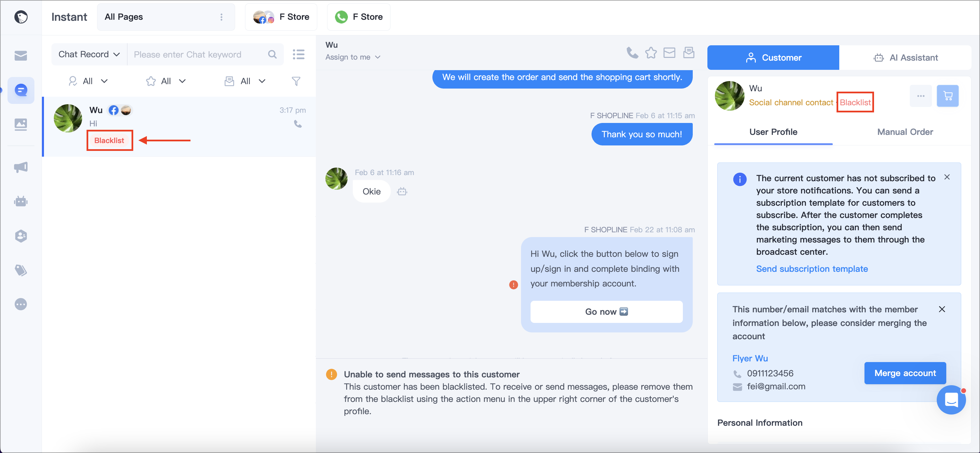Click the phone call icon in chat header
980x453 pixels.
click(x=632, y=52)
